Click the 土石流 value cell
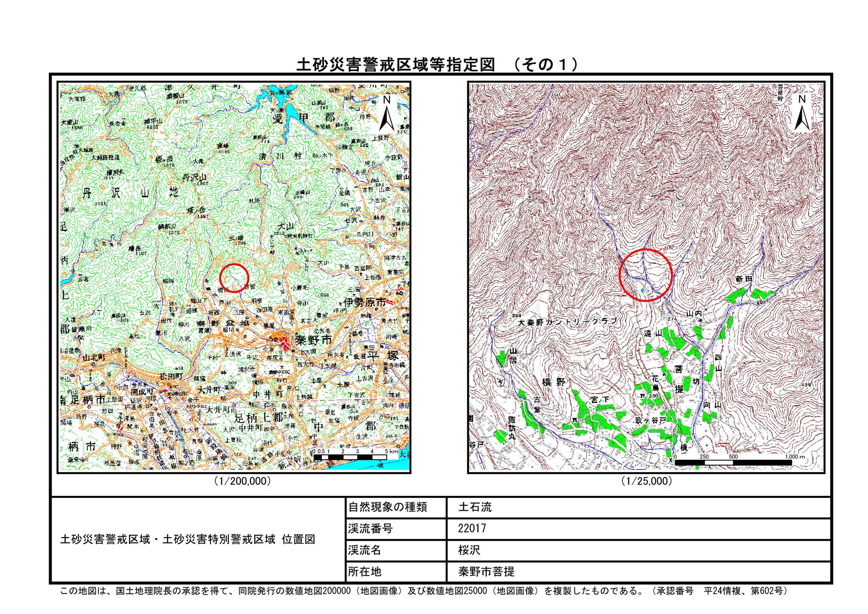This screenshot has width=868, height=614. tap(475, 507)
